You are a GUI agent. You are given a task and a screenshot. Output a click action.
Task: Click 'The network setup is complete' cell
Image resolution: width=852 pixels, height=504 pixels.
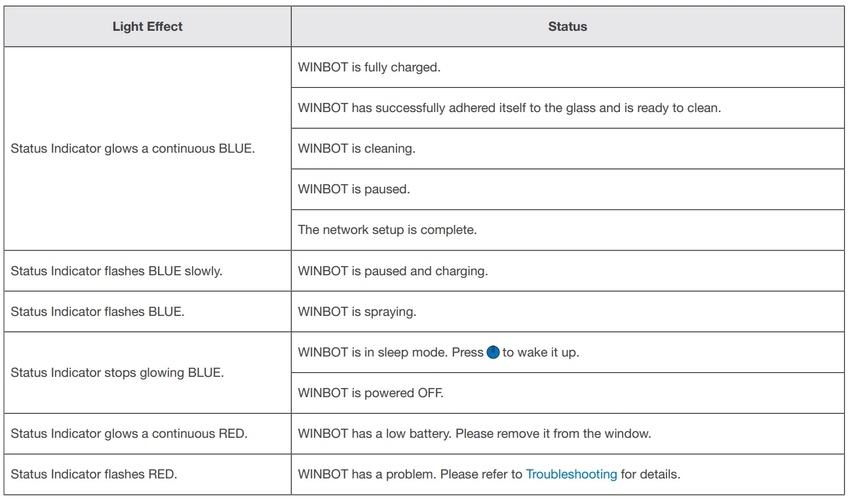coord(387,230)
